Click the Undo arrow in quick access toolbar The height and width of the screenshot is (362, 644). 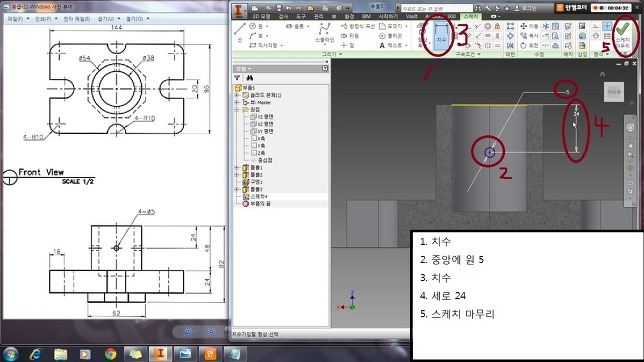[289, 8]
